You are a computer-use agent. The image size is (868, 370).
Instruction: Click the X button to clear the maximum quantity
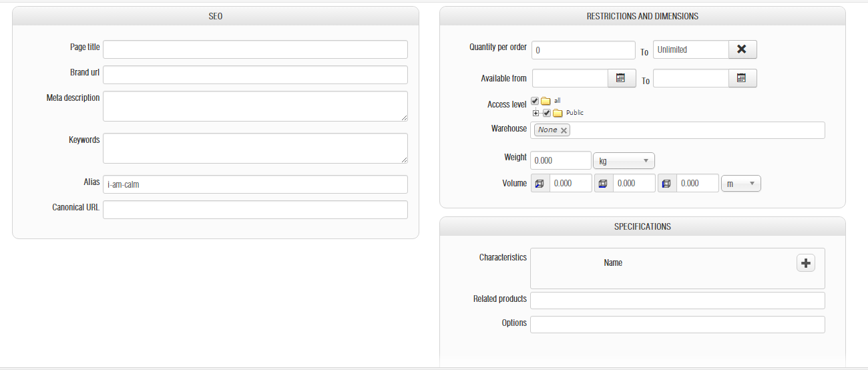[742, 49]
